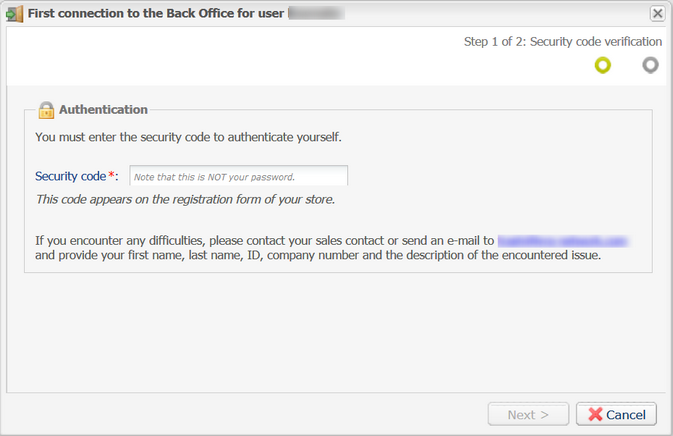Click the Cancel button label
This screenshot has width=673, height=436.
pyautogui.click(x=626, y=415)
